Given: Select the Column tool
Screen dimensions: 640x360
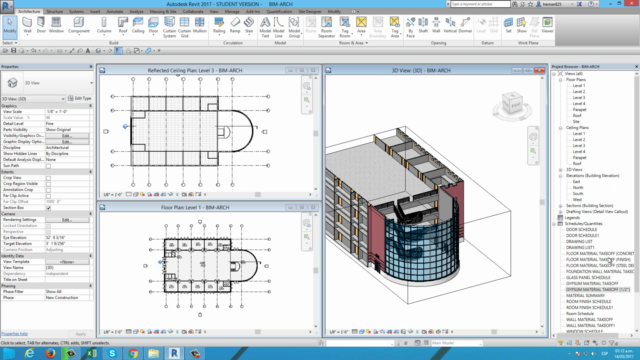Looking at the screenshot, I should point(104,25).
